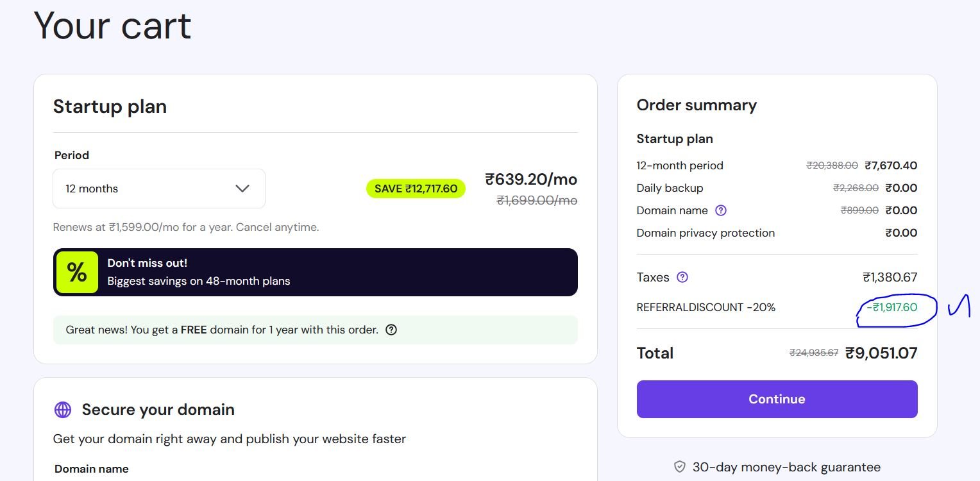Image resolution: width=980 pixels, height=481 pixels.
Task: Click the ₹9,051.07 total price
Action: [x=881, y=353]
